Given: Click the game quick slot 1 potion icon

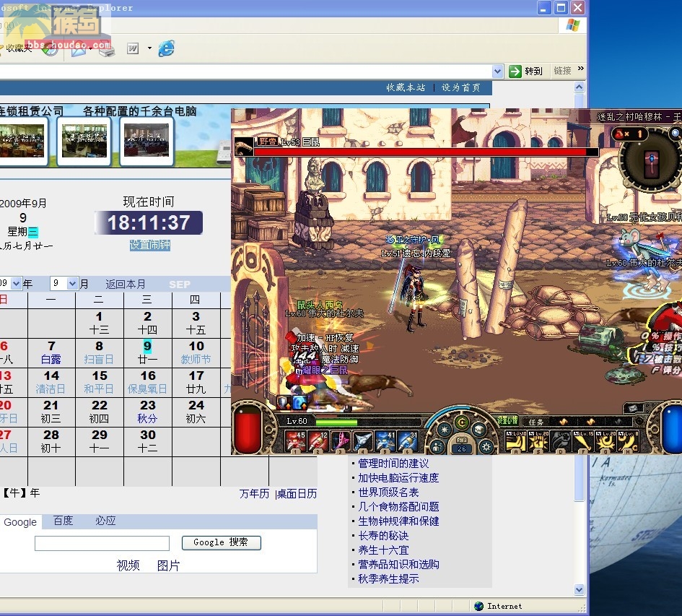Looking at the screenshot, I should [295, 441].
